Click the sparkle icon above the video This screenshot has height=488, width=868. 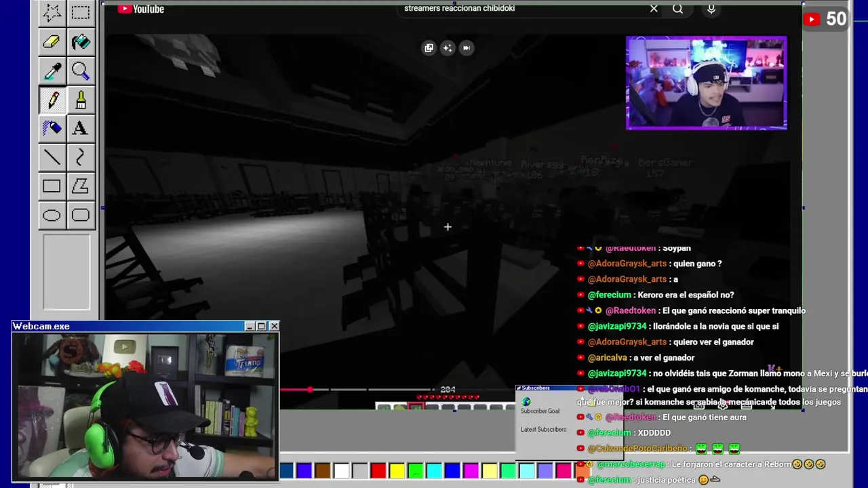coord(448,47)
